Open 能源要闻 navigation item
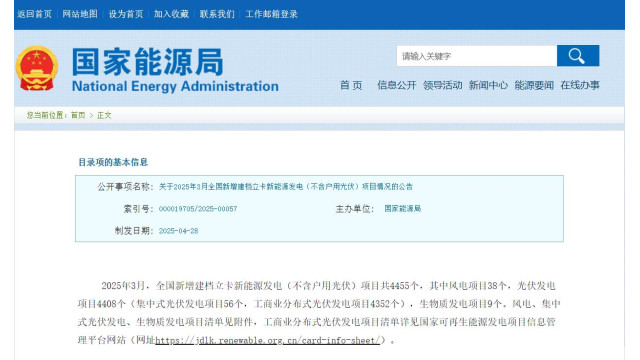This screenshot has width=640, height=360. tap(534, 85)
